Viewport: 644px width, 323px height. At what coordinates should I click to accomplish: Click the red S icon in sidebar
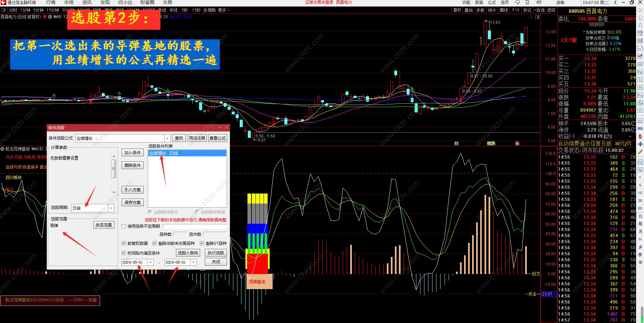pyautogui.click(x=640, y=136)
